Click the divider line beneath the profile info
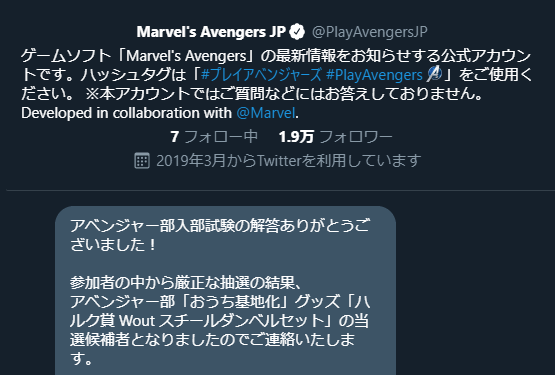 [x=281, y=191]
